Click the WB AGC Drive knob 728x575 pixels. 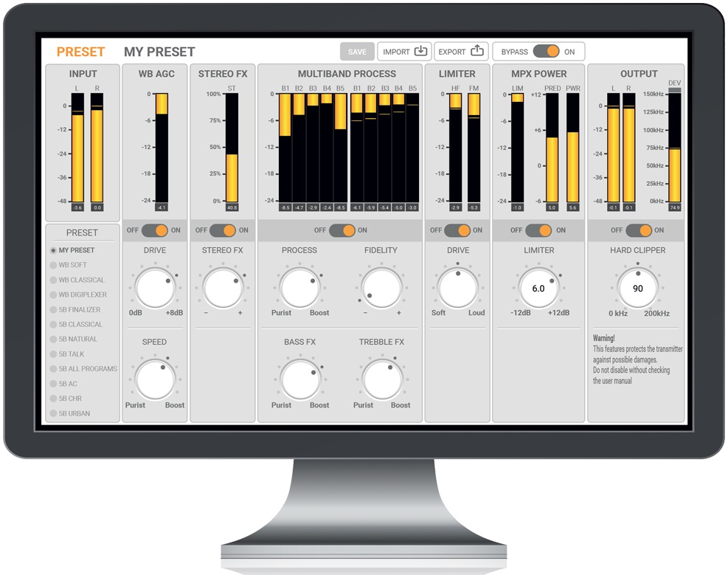(x=156, y=288)
